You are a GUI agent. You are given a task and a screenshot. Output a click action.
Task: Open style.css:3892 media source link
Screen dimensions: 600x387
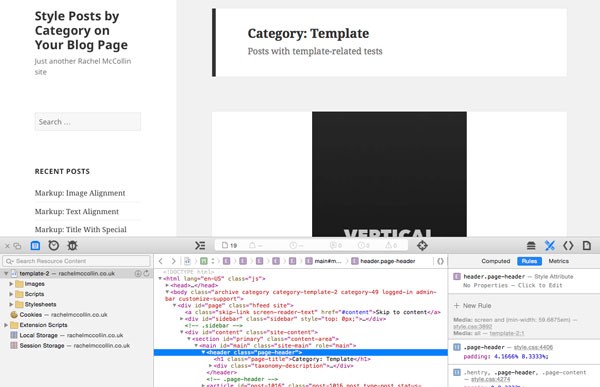pyautogui.click(x=473, y=327)
